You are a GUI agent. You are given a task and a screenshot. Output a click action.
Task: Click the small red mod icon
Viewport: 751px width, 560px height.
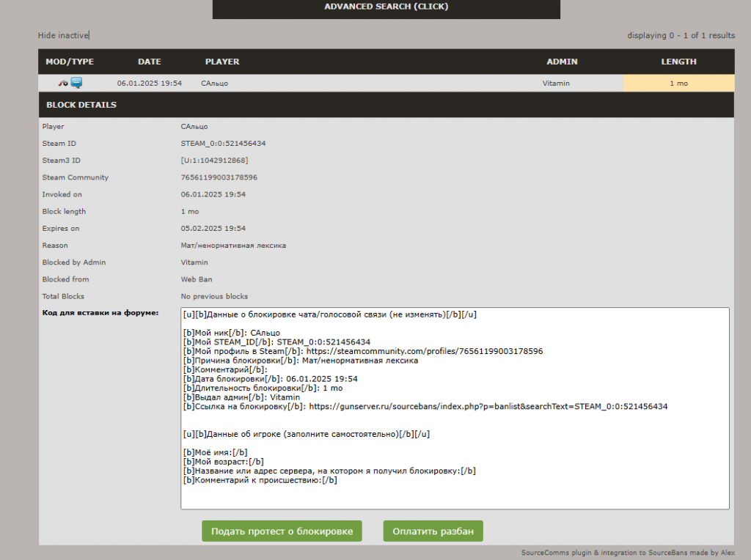click(x=63, y=84)
